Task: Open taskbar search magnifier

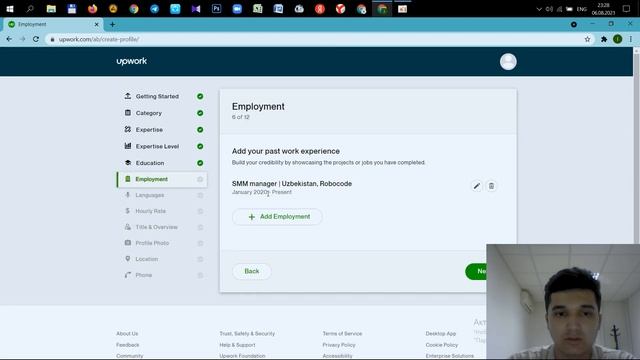Action: click(x=30, y=9)
